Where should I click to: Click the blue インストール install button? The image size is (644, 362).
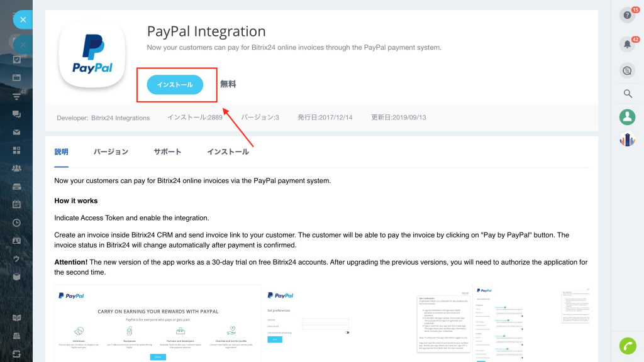click(x=175, y=85)
